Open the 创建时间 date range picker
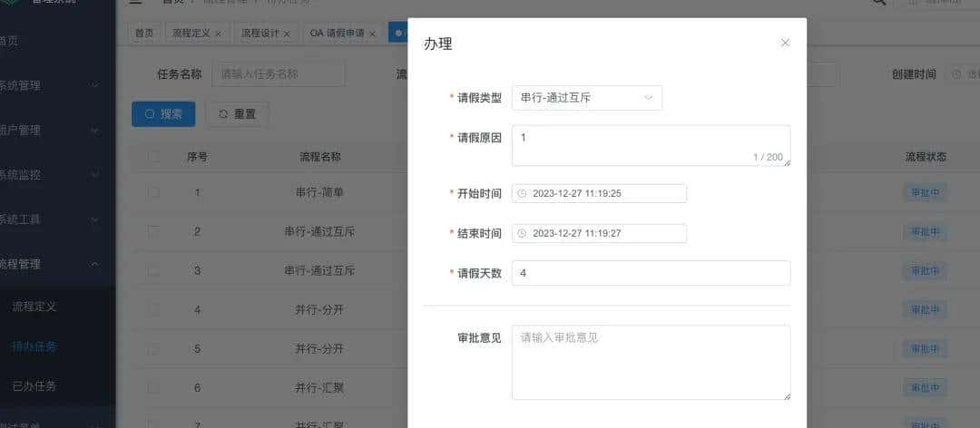Screen dimensions: 980x428 pyautogui.click(x=963, y=74)
